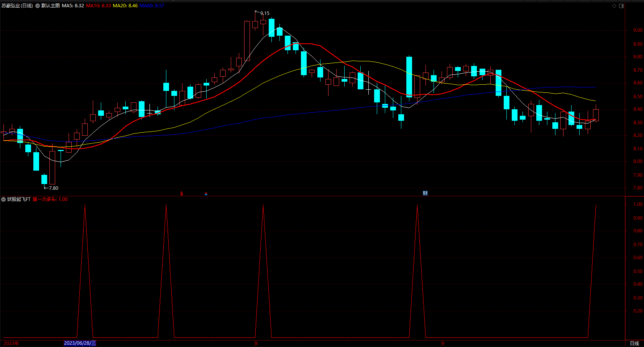Click the 妖股起飞FT indicator name
Screen dimensions: 644x347
19,199
